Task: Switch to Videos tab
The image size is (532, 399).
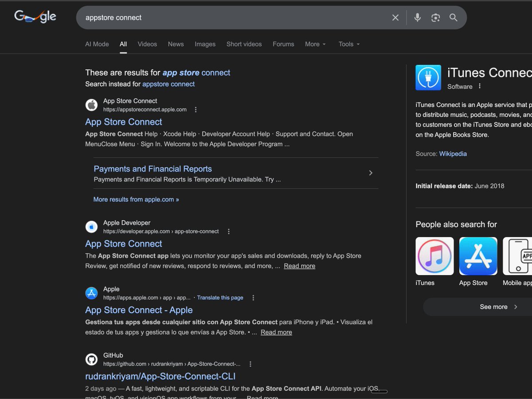Action: [x=147, y=44]
